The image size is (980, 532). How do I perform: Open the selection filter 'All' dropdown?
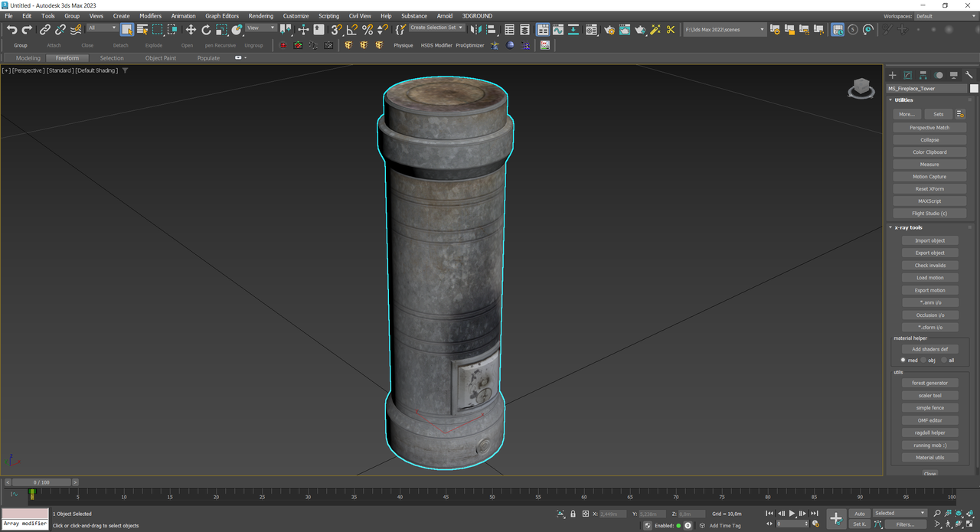102,28
